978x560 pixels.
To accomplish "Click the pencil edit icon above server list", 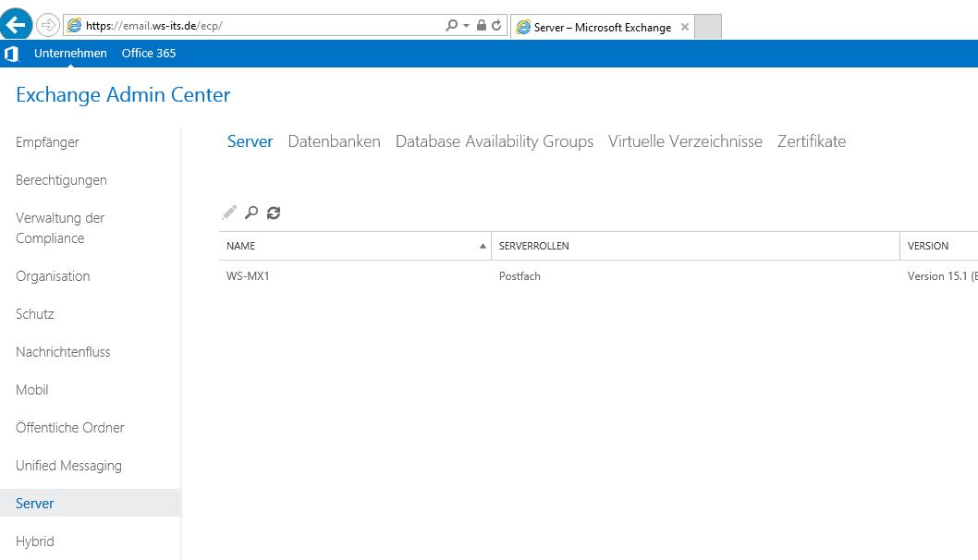I will tap(229, 213).
